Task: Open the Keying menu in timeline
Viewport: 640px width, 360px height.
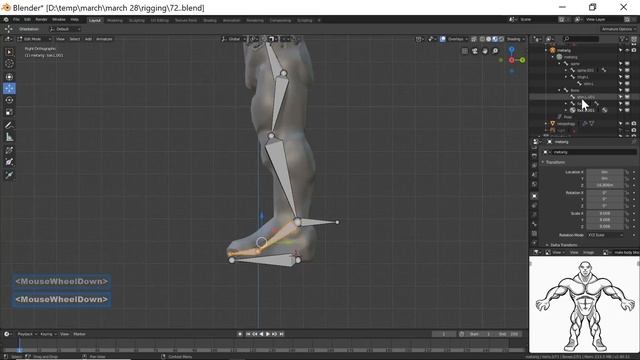Action: pos(48,334)
